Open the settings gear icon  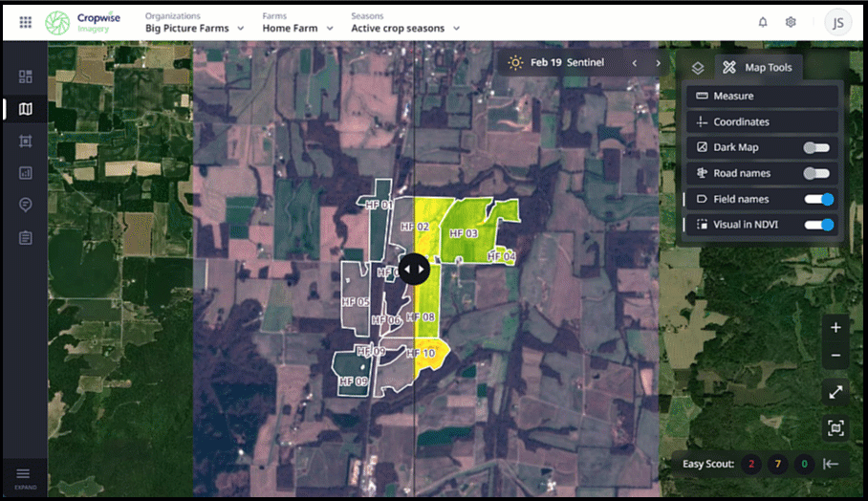(791, 22)
